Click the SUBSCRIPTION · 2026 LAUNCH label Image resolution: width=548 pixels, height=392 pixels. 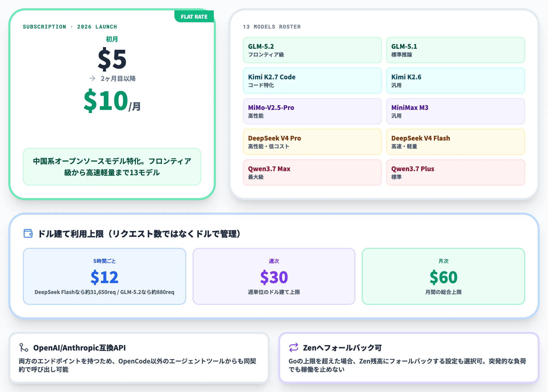(70, 27)
